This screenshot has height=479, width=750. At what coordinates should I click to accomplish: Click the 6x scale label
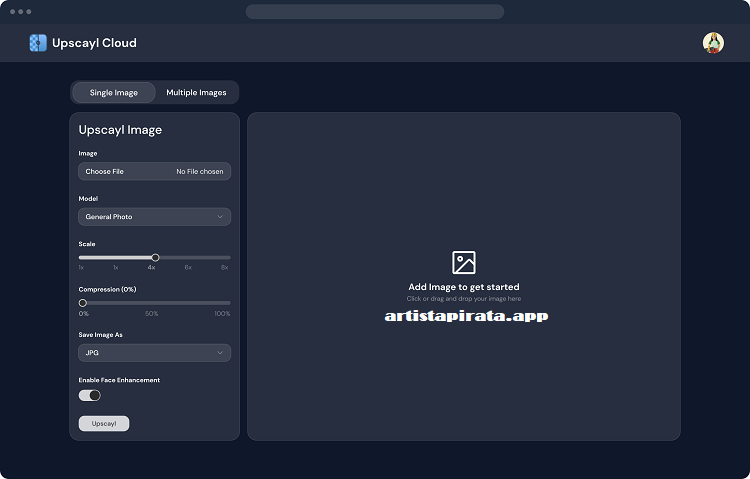[188, 267]
